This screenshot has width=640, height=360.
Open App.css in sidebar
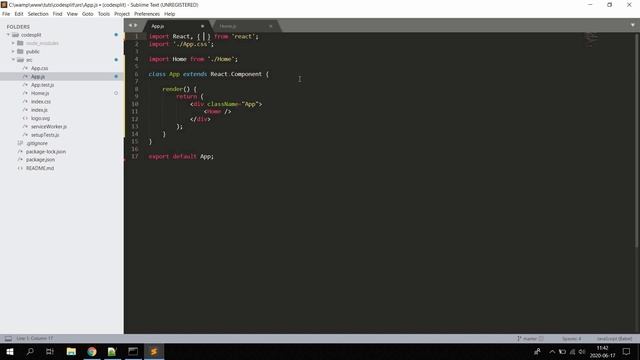40,68
